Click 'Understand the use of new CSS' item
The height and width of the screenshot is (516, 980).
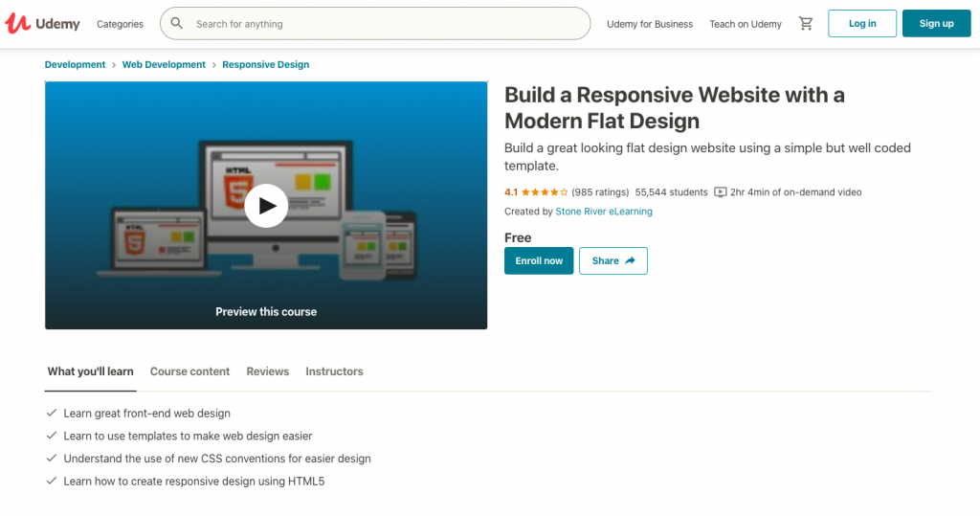click(x=217, y=459)
